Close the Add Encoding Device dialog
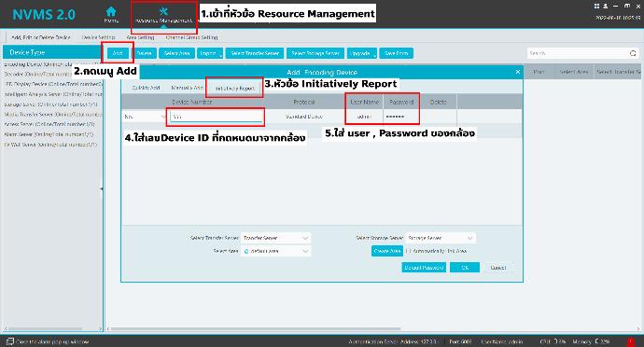This screenshot has height=347, width=644. pyautogui.click(x=517, y=72)
